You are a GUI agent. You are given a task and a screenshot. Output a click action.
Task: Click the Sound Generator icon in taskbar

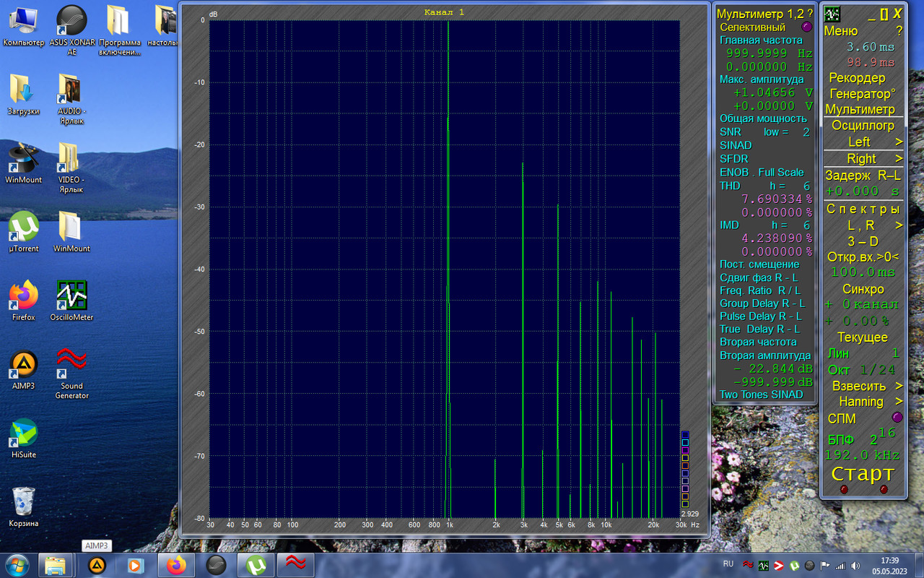[x=295, y=565]
